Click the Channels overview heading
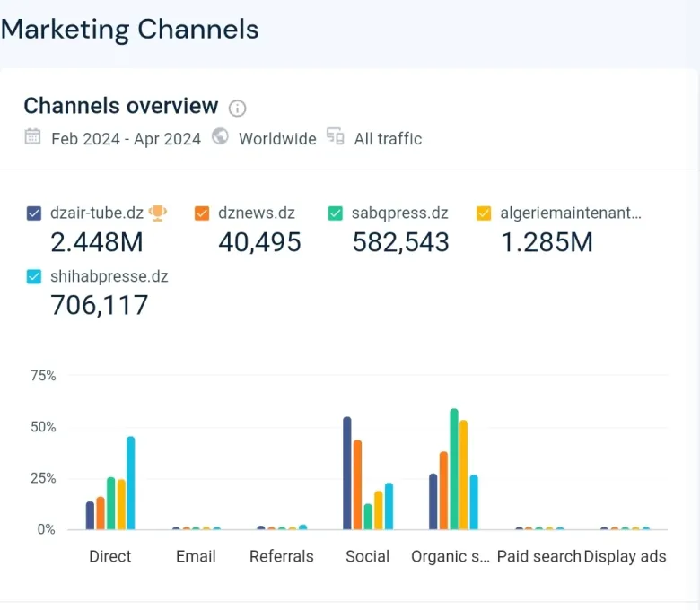700x610 pixels. point(121,106)
